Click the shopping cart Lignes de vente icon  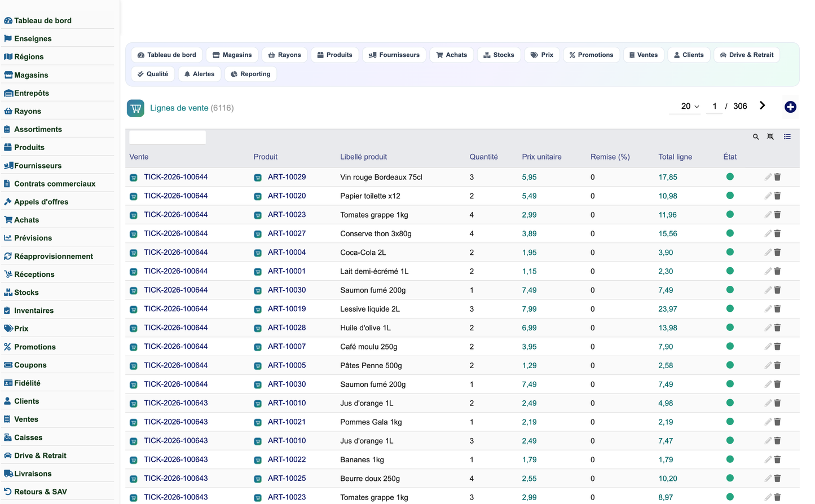point(135,108)
